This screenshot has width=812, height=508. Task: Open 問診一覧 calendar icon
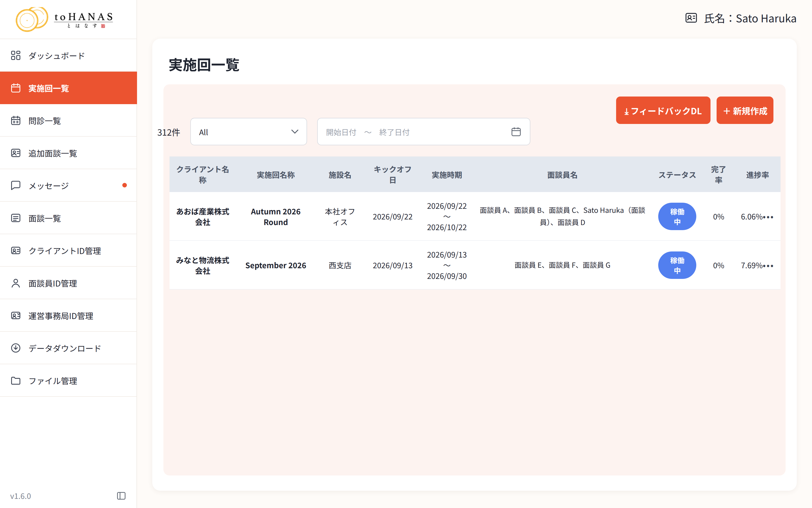click(x=16, y=121)
